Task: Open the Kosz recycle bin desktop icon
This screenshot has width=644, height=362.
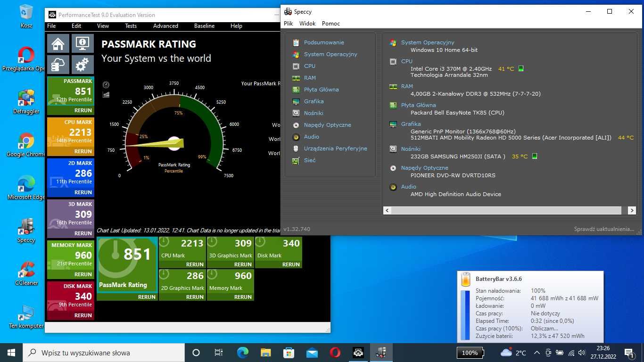Action: click(26, 16)
